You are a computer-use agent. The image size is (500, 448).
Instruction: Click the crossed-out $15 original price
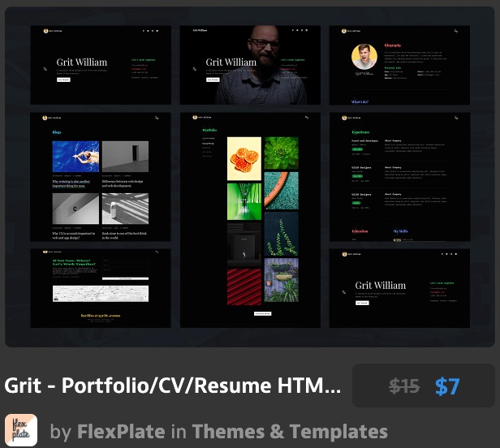(403, 386)
